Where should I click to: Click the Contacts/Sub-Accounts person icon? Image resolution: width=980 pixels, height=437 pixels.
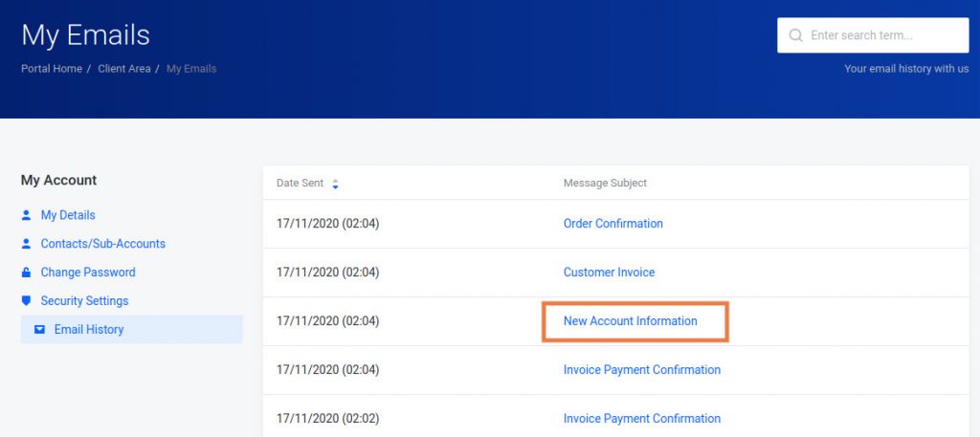[26, 244]
